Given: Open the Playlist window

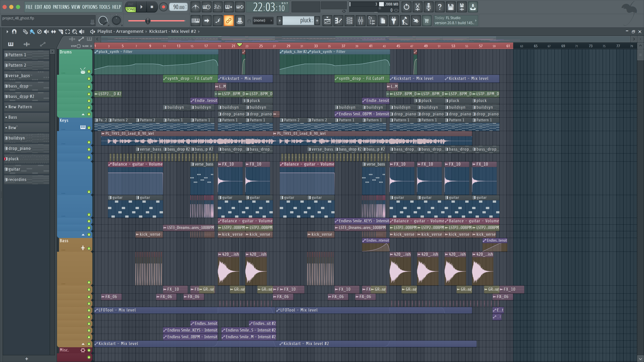Looking at the screenshot, I should point(327,21).
